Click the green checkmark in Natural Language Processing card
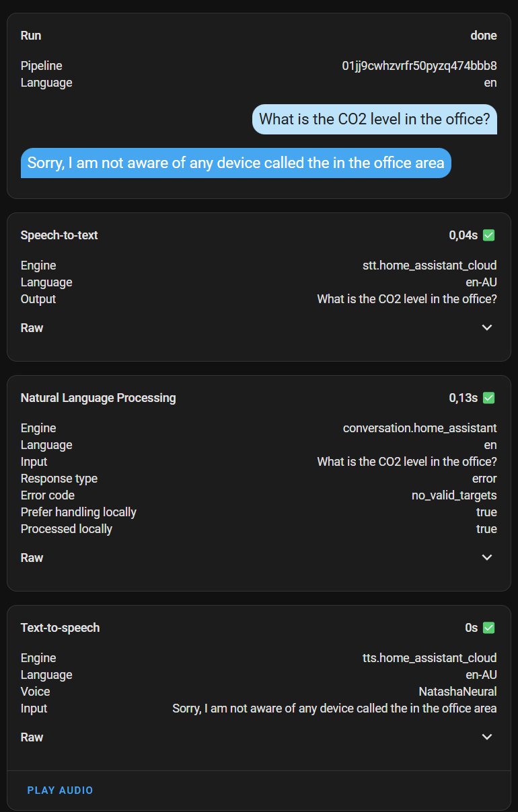 pyautogui.click(x=489, y=398)
